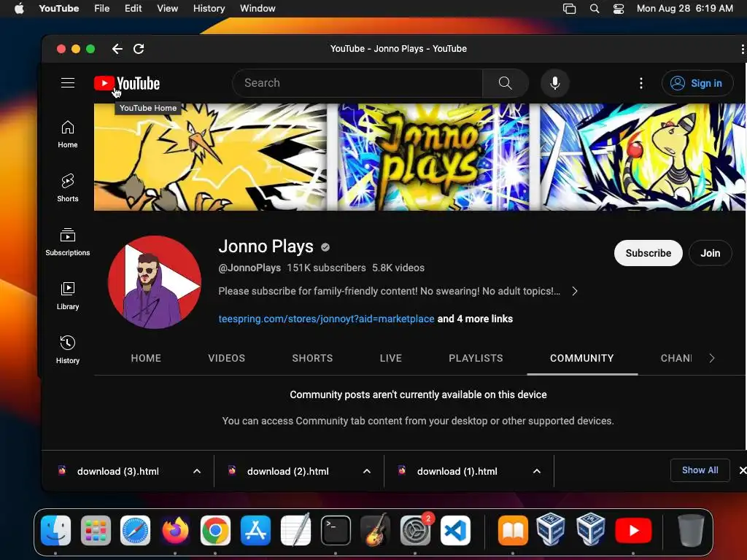This screenshot has height=560, width=747.
Task: Open Spotlight search in menu bar
Action: coord(594,8)
